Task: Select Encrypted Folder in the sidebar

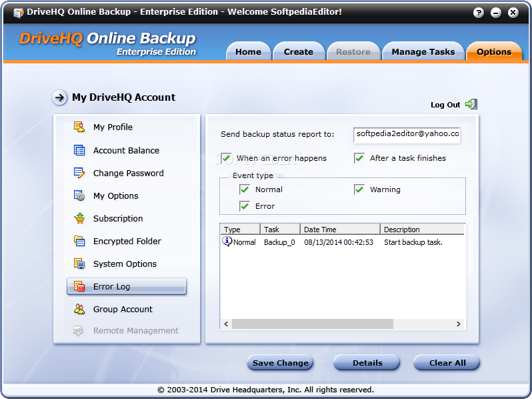Action: tap(127, 241)
